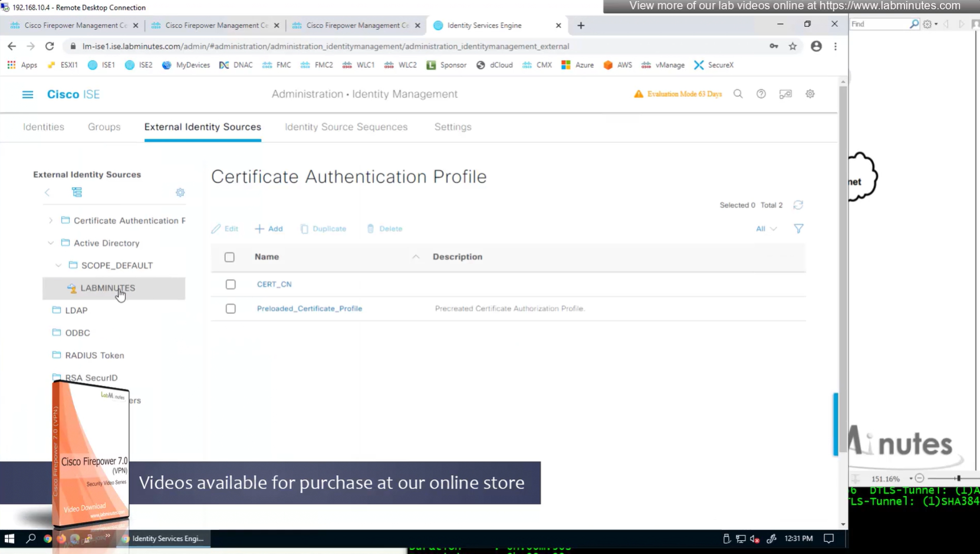
Task: Check the Preloaded_Certificate_Profile row checkbox
Action: 231,309
